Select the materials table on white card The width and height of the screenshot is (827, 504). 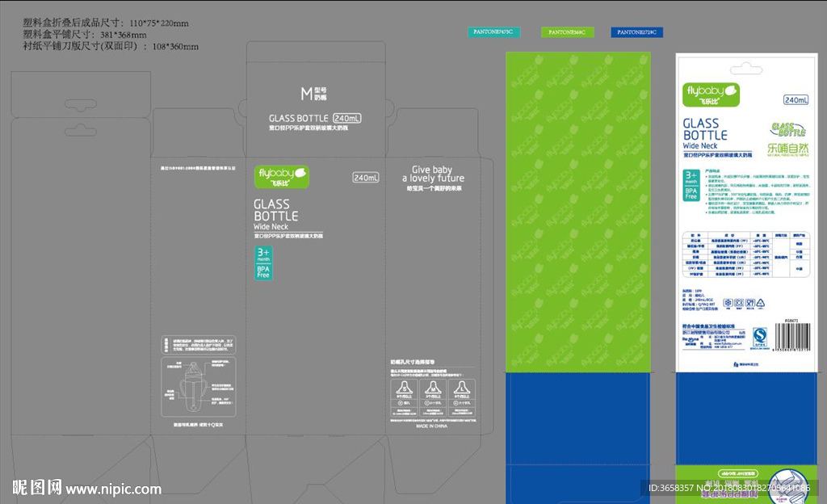coord(745,254)
